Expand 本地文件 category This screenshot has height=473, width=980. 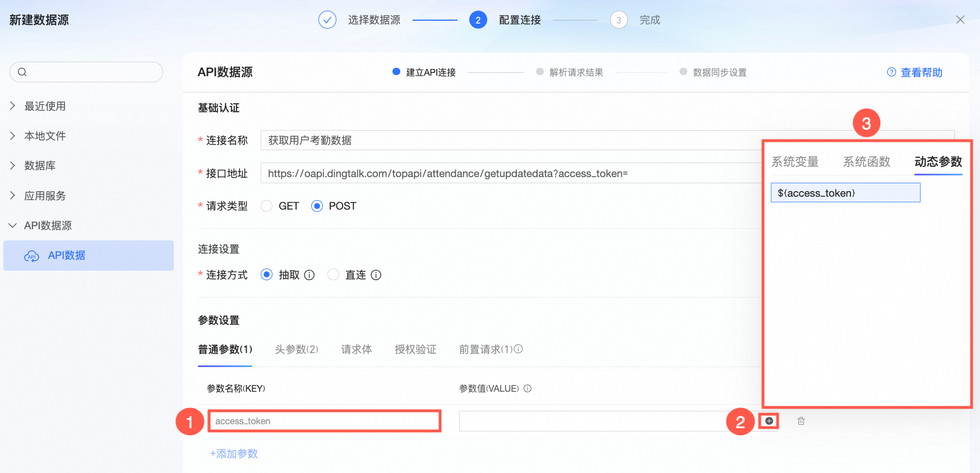12,135
